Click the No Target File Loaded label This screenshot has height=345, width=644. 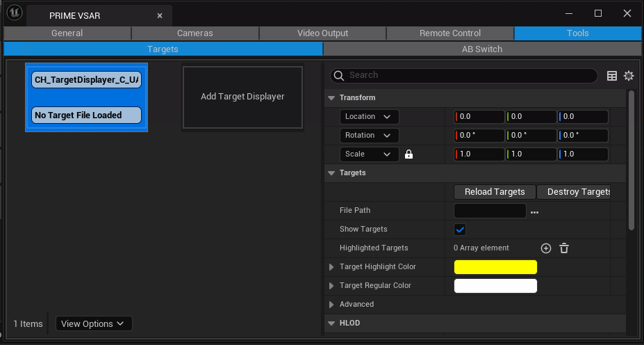point(87,115)
